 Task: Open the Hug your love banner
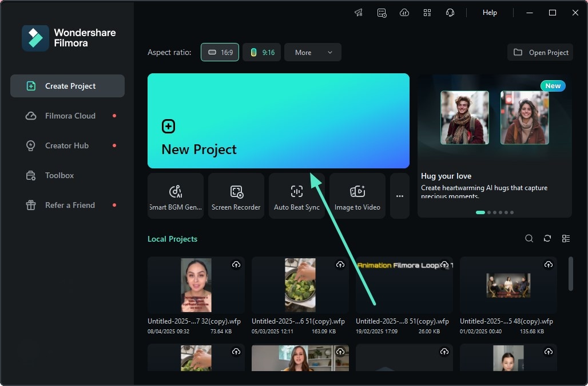(x=495, y=145)
